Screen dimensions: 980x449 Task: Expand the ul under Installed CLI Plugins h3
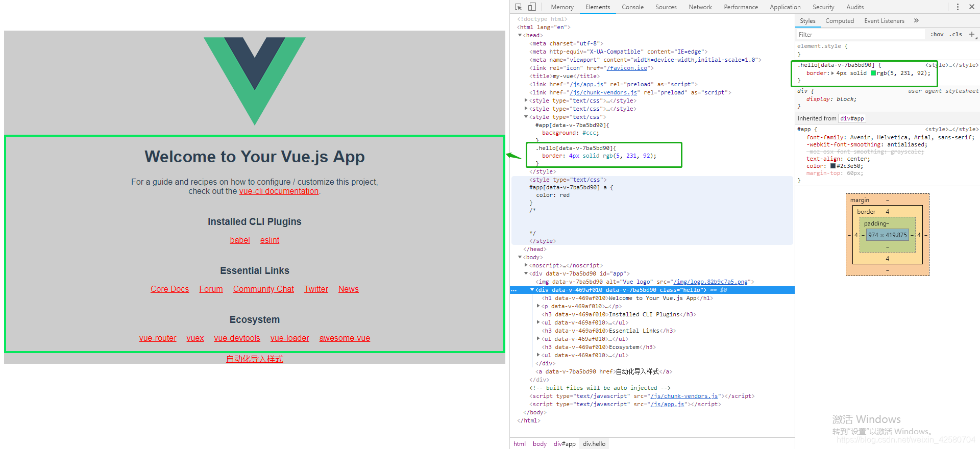(538, 322)
